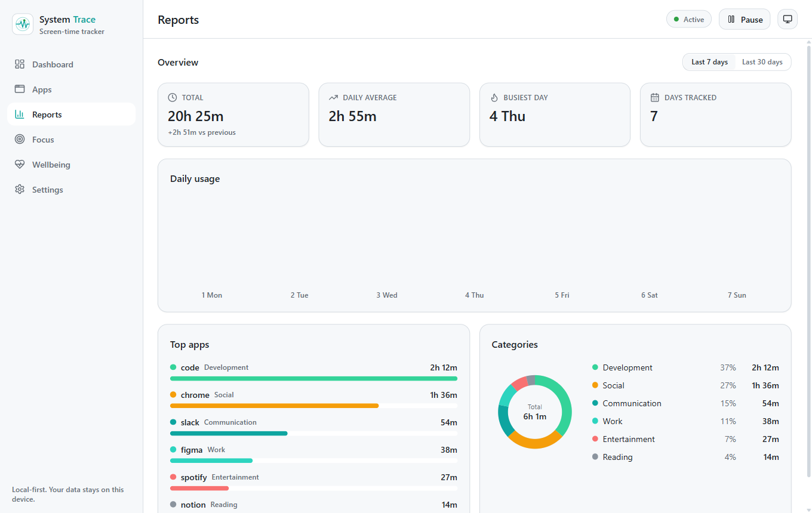Viewport: 812px width, 513px height.
Task: Click the Active status badge
Action: (689, 19)
